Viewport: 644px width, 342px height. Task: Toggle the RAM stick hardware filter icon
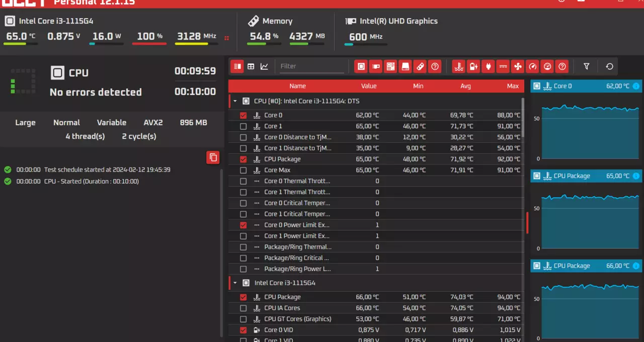pyautogui.click(x=420, y=66)
